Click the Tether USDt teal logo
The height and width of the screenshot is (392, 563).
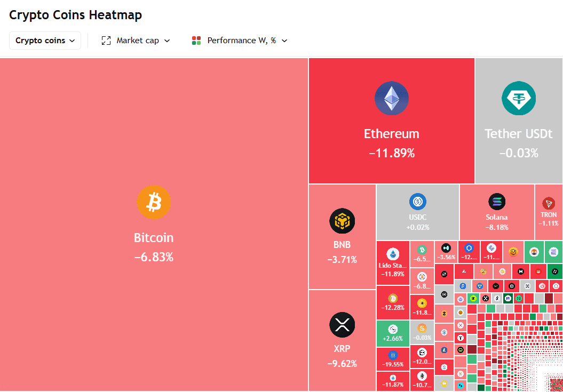pos(518,98)
